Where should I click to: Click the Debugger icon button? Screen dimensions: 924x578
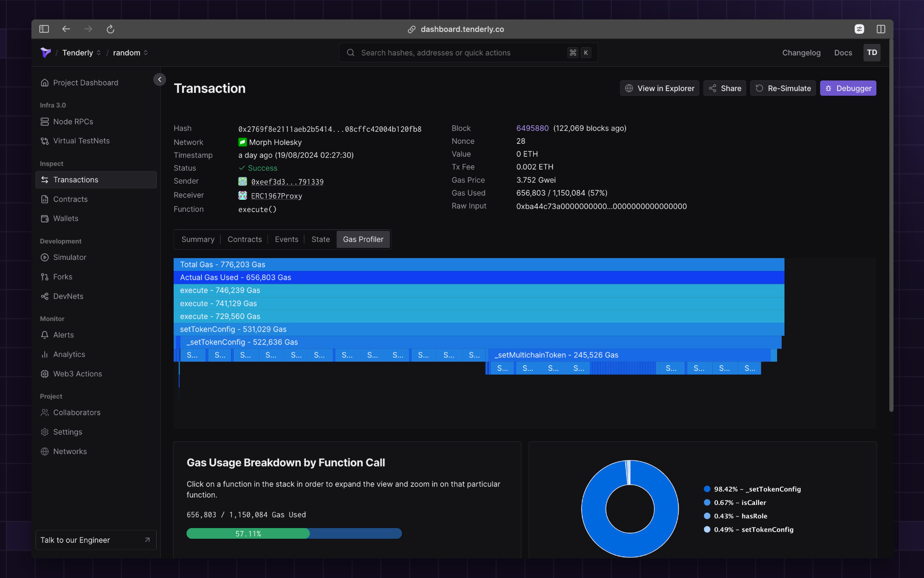coord(848,87)
